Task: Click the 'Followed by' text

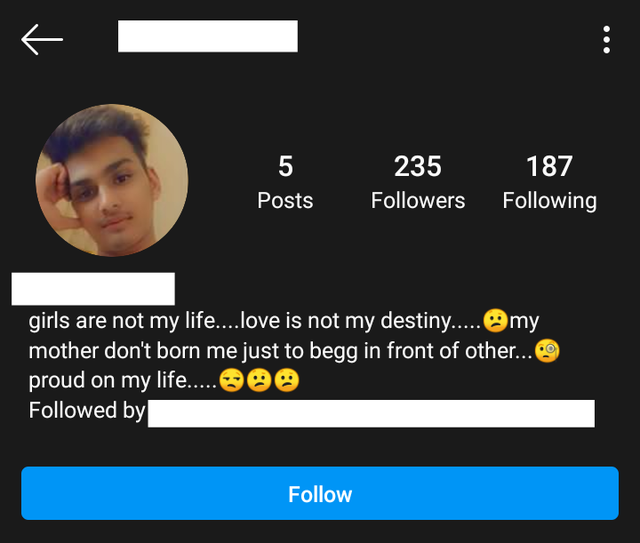Action: 87,410
